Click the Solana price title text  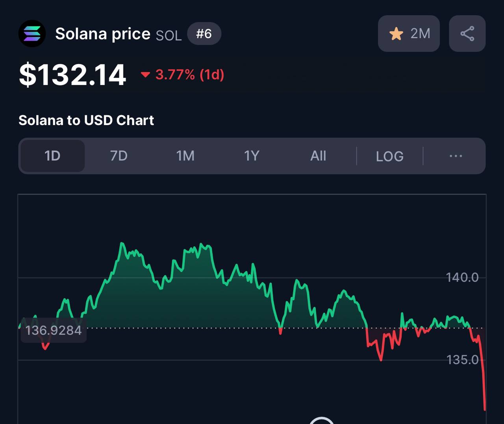tap(103, 34)
